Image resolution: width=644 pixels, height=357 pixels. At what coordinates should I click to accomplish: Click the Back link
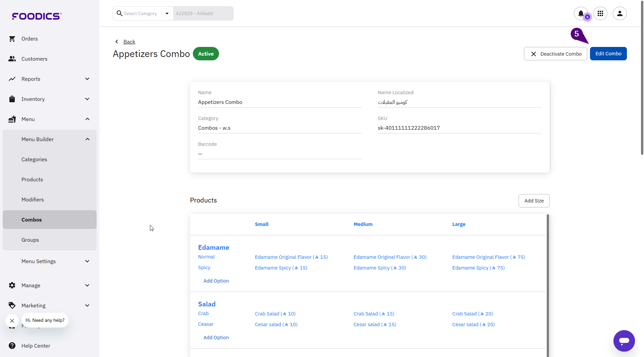(129, 42)
